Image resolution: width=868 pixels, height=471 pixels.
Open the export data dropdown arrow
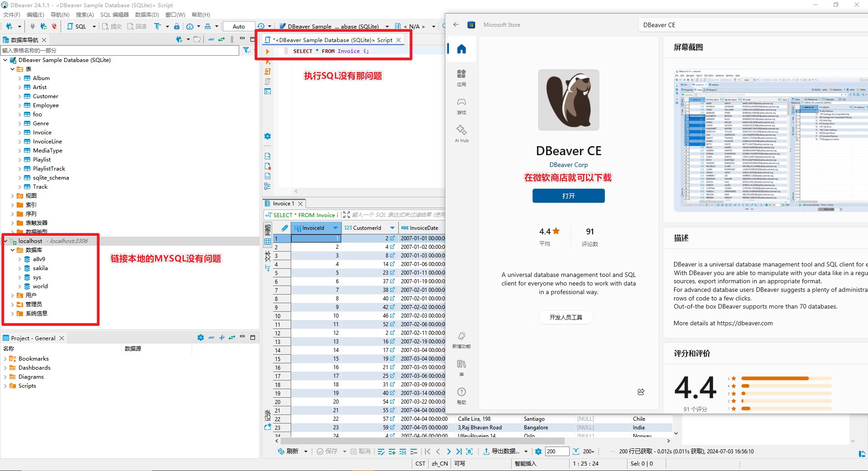(x=526, y=452)
